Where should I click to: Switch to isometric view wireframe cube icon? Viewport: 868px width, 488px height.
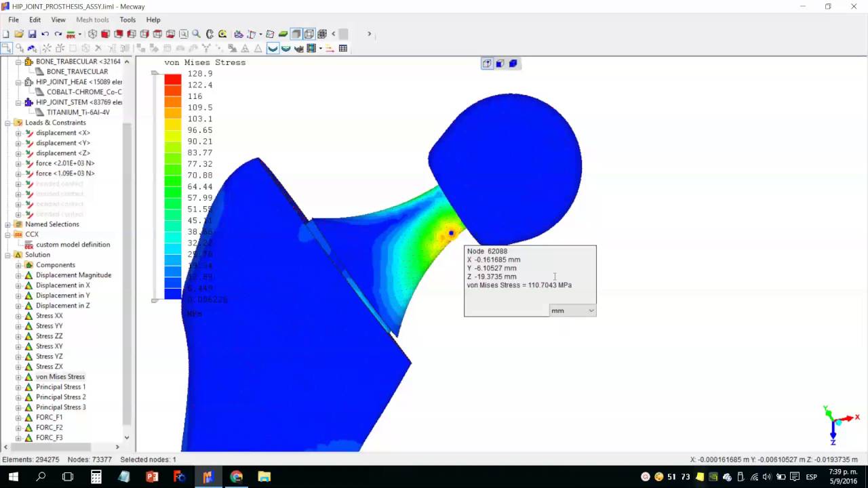pos(92,34)
